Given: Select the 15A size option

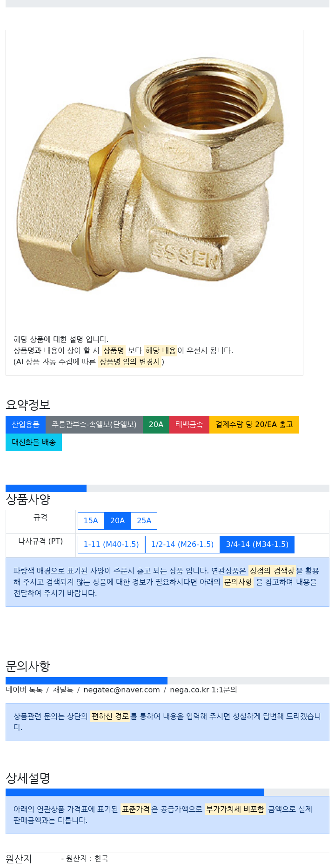Looking at the screenshot, I should tap(91, 521).
